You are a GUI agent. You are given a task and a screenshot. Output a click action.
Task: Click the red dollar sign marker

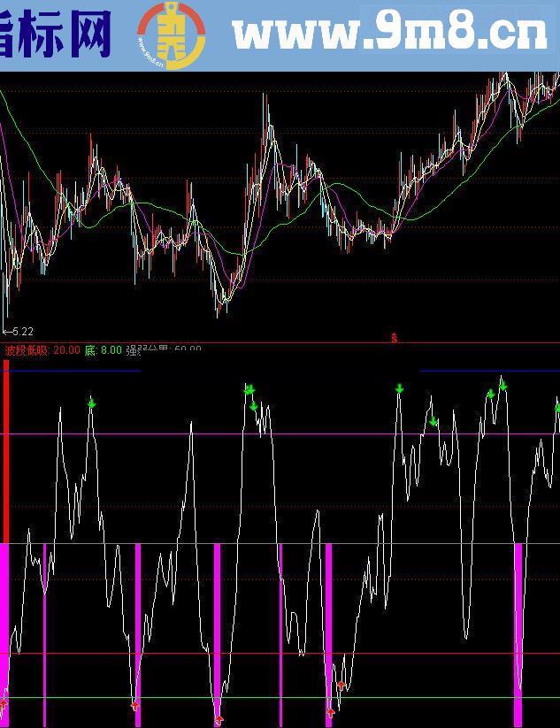coord(394,338)
